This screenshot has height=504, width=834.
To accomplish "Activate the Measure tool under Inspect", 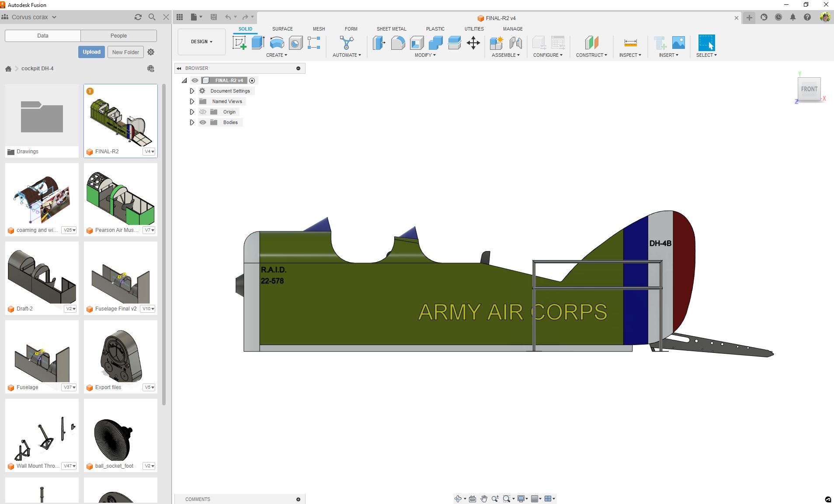I will pyautogui.click(x=630, y=43).
